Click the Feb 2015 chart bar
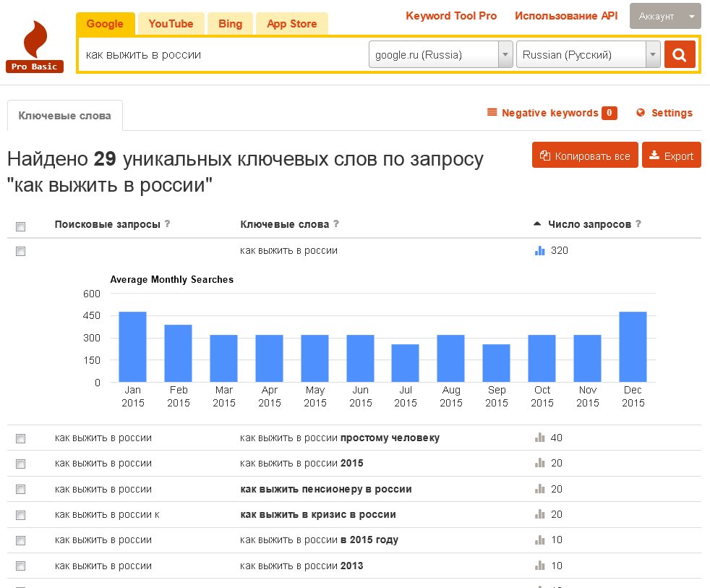Viewport: 710px width, 588px height. click(178, 354)
